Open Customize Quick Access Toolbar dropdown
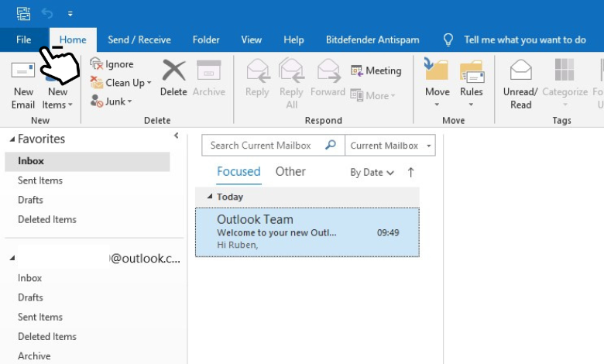This screenshot has height=364, width=604. click(x=70, y=13)
